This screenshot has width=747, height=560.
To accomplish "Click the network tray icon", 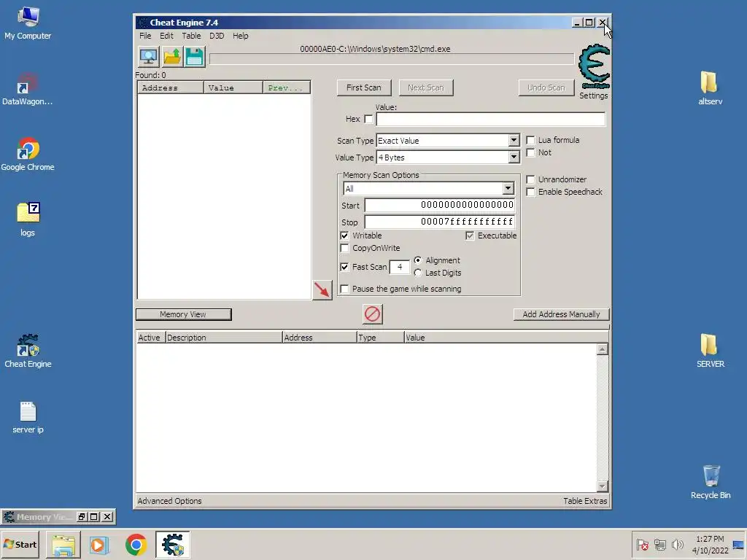I will pyautogui.click(x=659, y=544).
